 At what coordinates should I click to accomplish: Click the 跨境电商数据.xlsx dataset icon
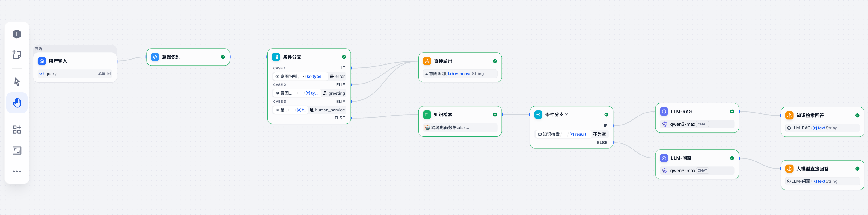[x=427, y=128]
